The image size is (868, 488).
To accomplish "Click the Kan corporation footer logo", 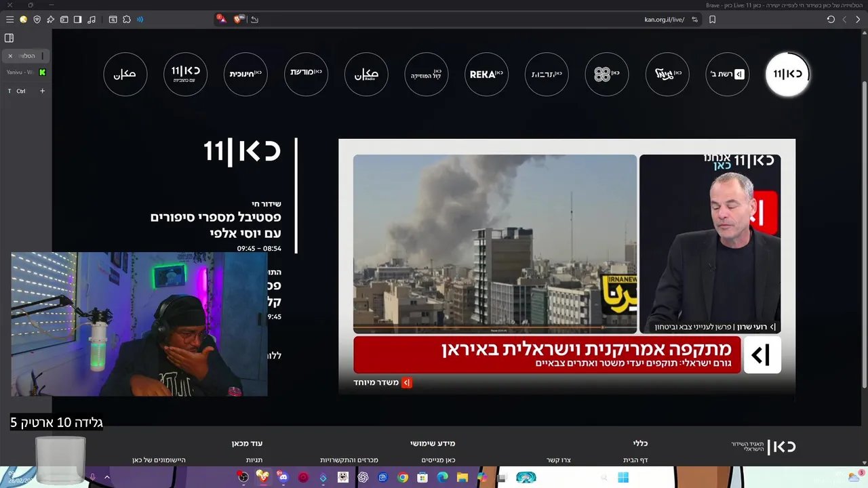I will pos(764,447).
